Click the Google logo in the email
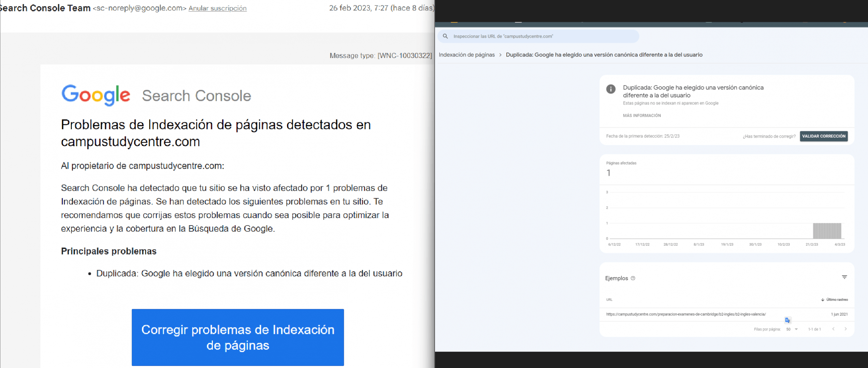This screenshot has width=868, height=368. pyautogui.click(x=96, y=95)
